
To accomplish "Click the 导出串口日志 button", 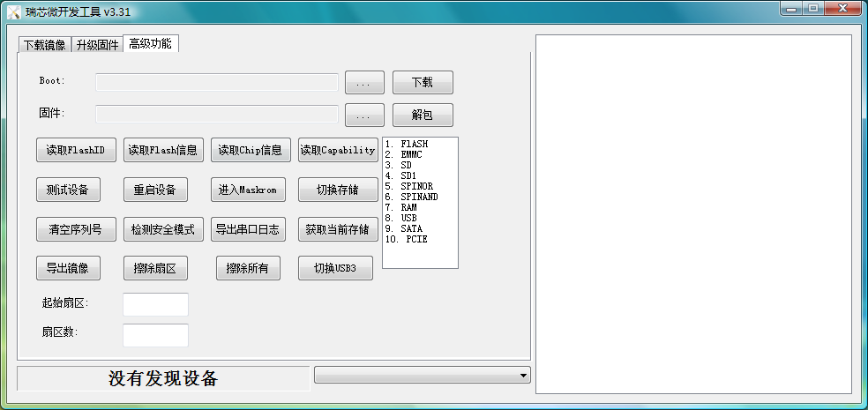I will (247, 229).
